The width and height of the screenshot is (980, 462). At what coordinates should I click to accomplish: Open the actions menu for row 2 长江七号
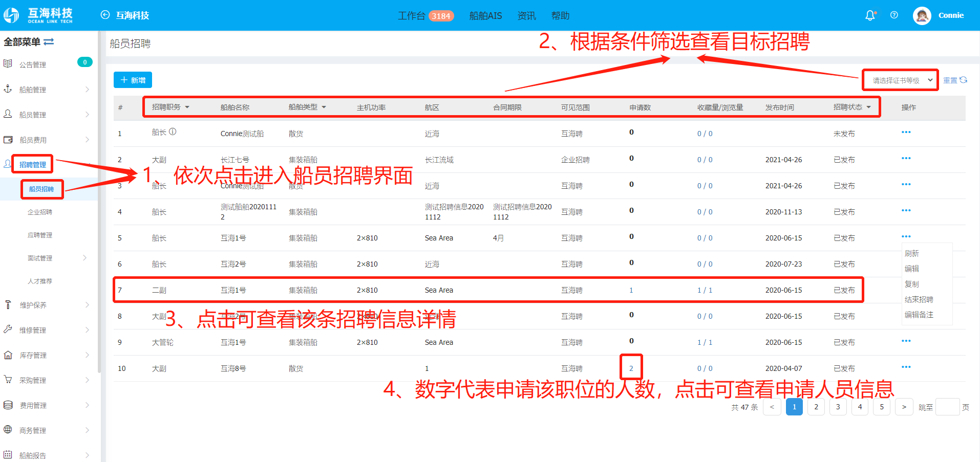tap(906, 158)
